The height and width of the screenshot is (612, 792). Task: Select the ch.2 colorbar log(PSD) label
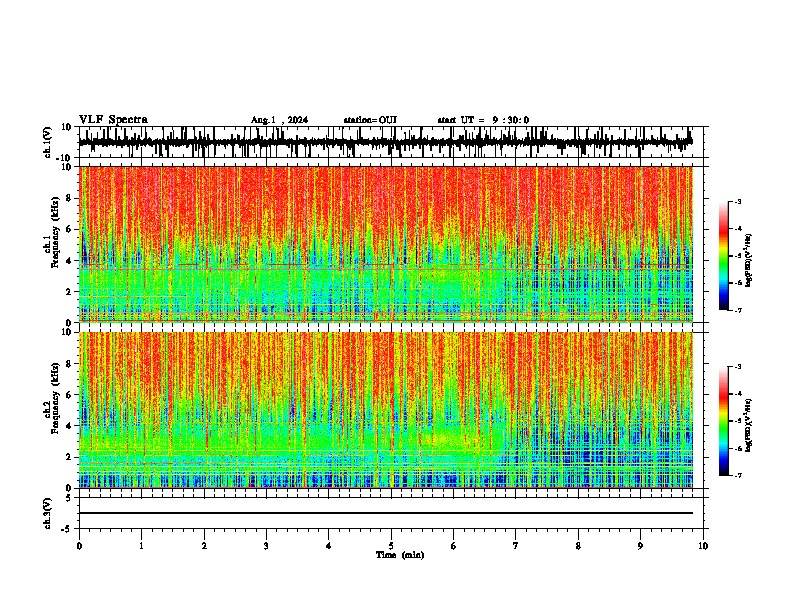click(x=748, y=425)
